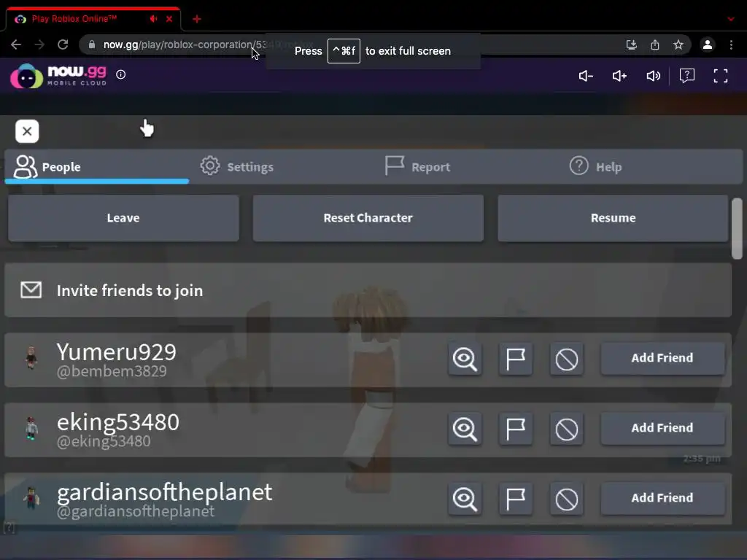Screen dimensions: 747x560
Task: Switch to the Settings tab
Action: 237,167
